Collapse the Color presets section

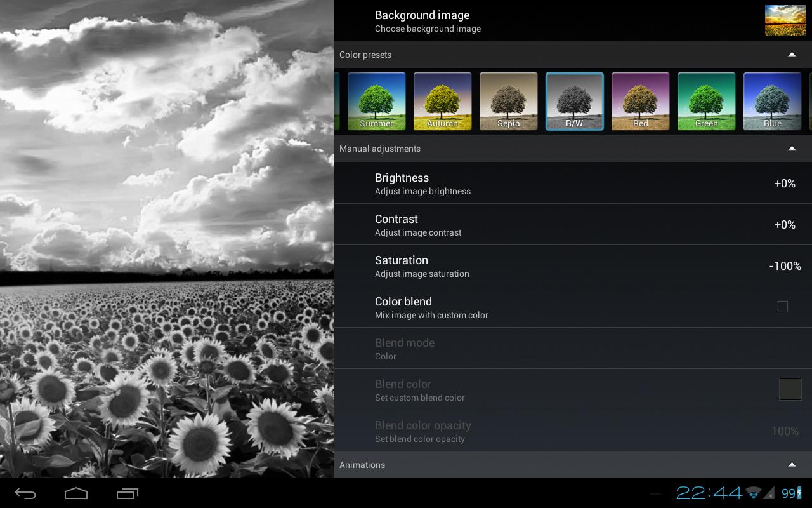tap(792, 55)
